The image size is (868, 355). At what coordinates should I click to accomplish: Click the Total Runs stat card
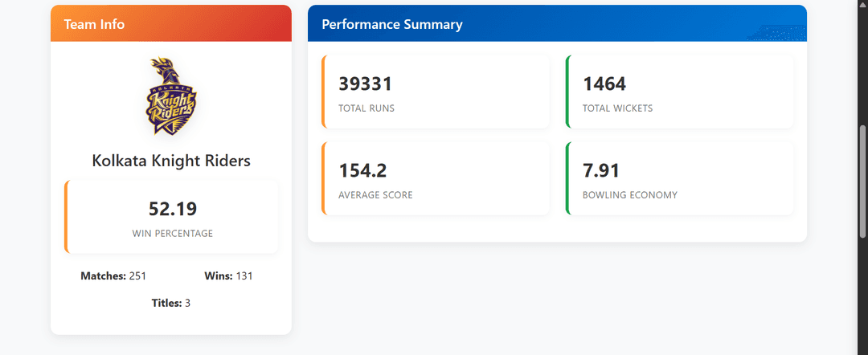click(436, 92)
